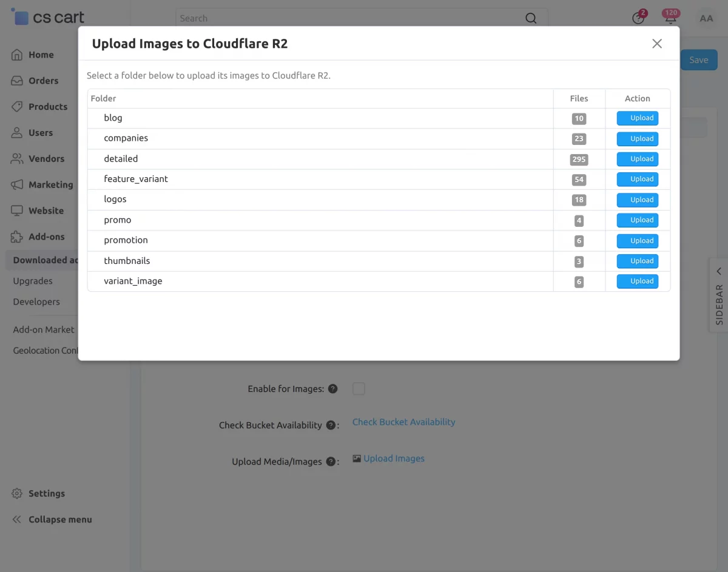Viewport: 728px width, 572px height.
Task: Open the Website menu item
Action: [x=46, y=211]
